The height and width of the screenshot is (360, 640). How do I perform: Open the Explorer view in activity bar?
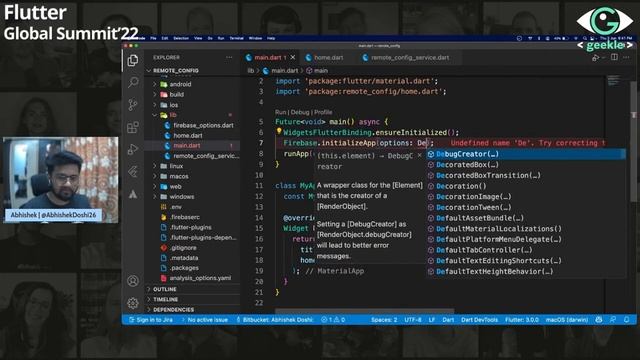(x=133, y=60)
